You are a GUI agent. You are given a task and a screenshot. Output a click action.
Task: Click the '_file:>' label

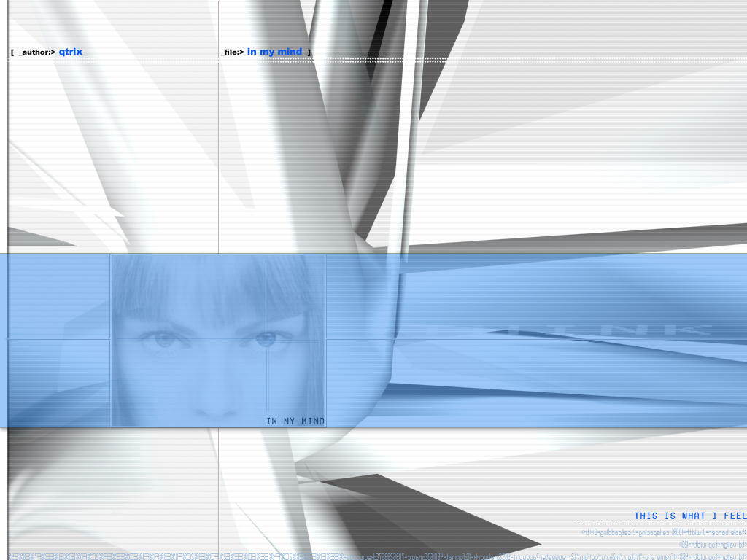click(x=233, y=52)
